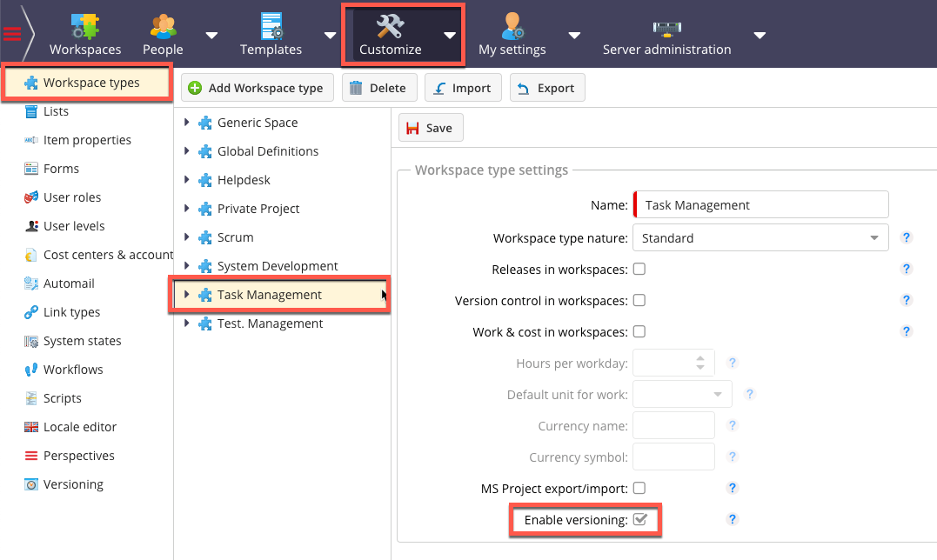Open Automail in the sidebar
Screen dimensions: 937x560
69,283
